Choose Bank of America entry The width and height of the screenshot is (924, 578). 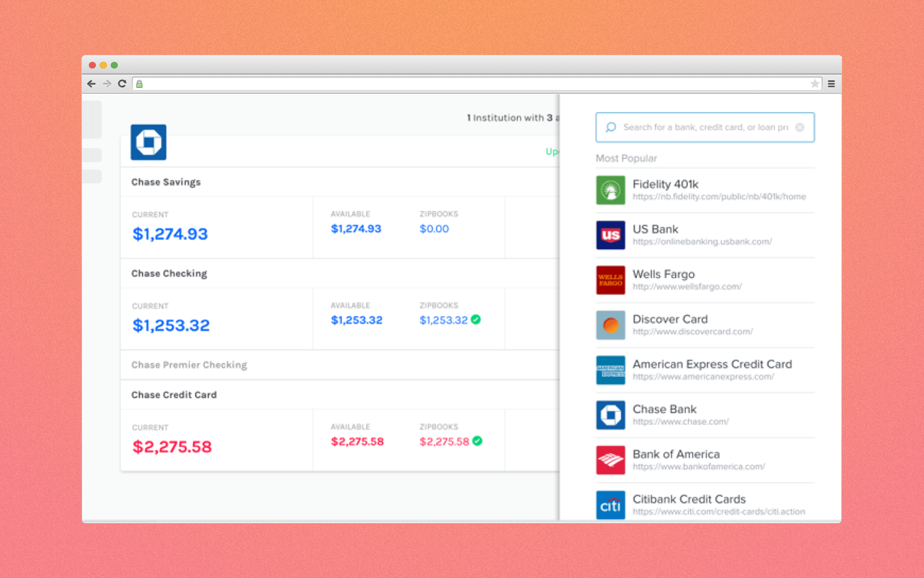[705, 460]
